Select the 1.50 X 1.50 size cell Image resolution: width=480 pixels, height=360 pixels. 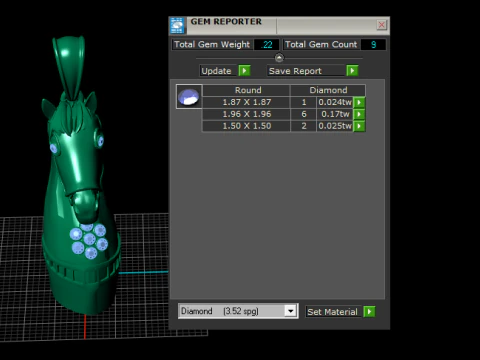coord(246,126)
